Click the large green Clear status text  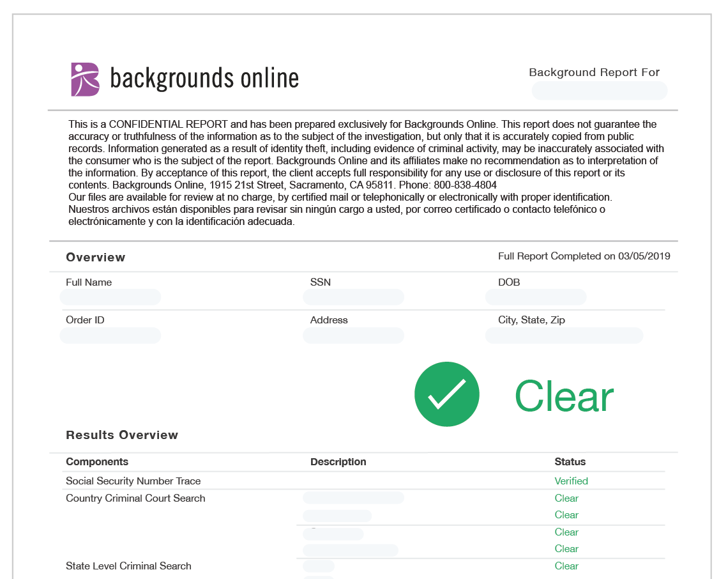[564, 396]
